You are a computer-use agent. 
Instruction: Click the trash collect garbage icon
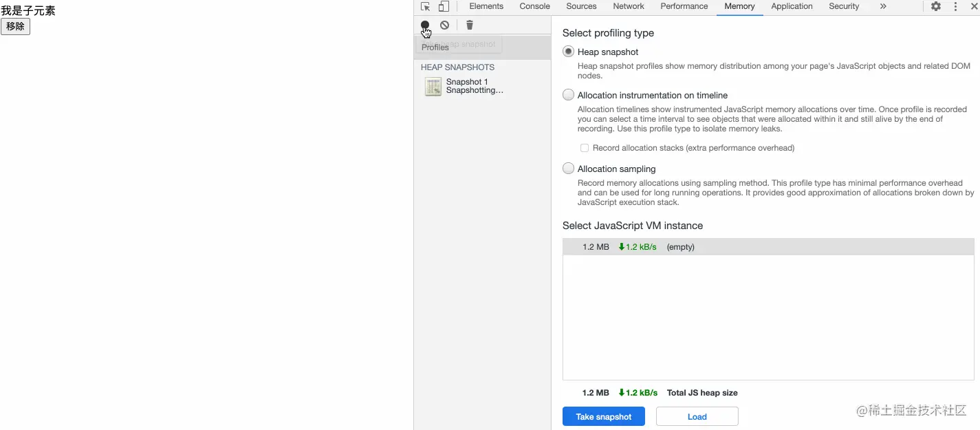click(x=470, y=25)
